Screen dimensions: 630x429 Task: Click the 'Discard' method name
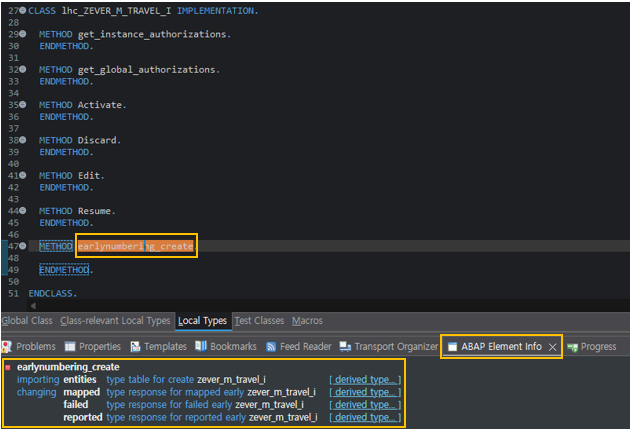click(97, 140)
